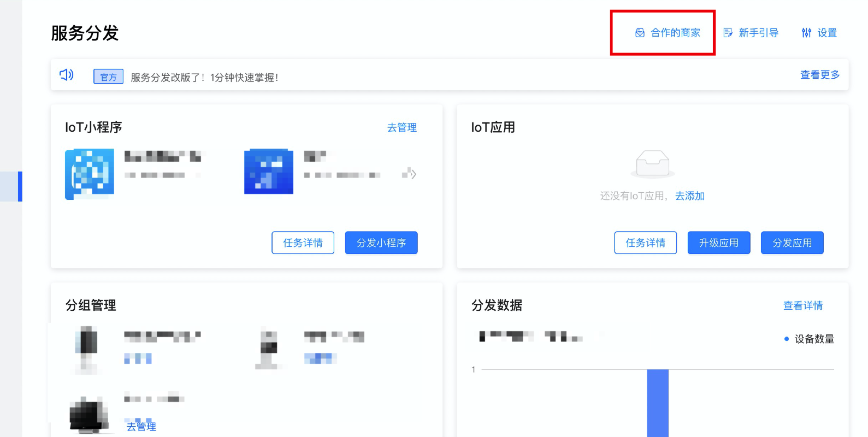Click 查看更多 in announcement bar

click(820, 75)
